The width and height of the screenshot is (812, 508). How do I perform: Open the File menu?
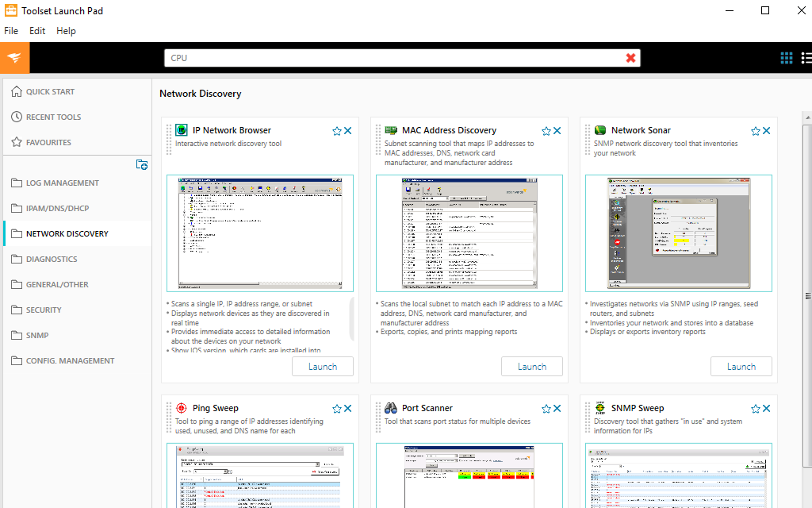tap(11, 30)
